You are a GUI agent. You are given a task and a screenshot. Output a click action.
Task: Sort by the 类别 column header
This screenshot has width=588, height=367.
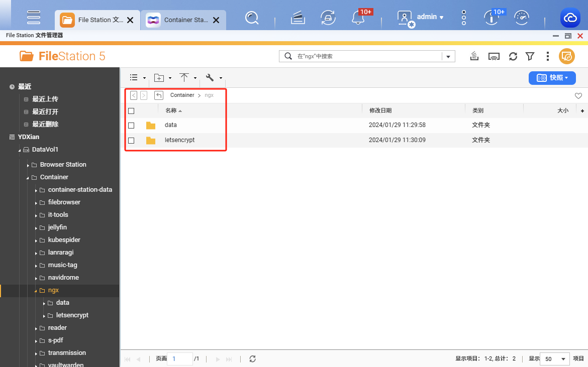pos(478,110)
